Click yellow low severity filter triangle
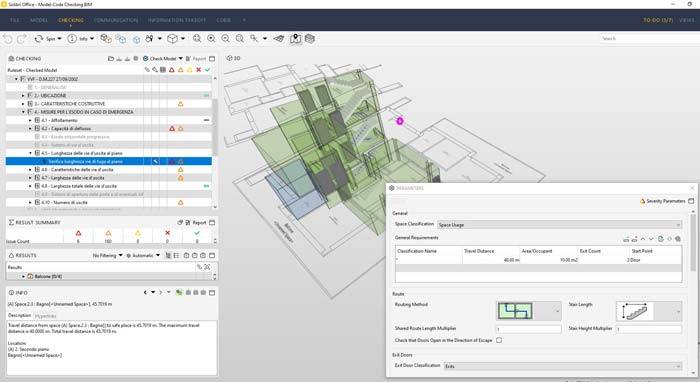 click(190, 70)
